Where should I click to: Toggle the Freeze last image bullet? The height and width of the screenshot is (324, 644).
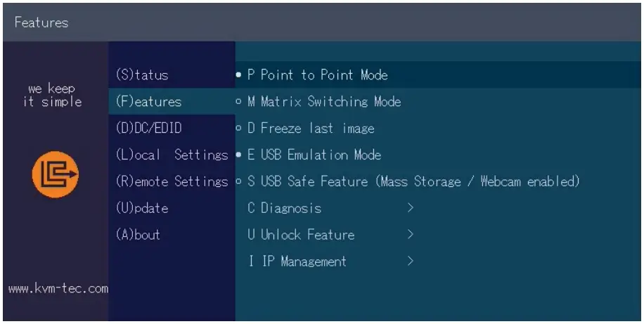pos(240,128)
